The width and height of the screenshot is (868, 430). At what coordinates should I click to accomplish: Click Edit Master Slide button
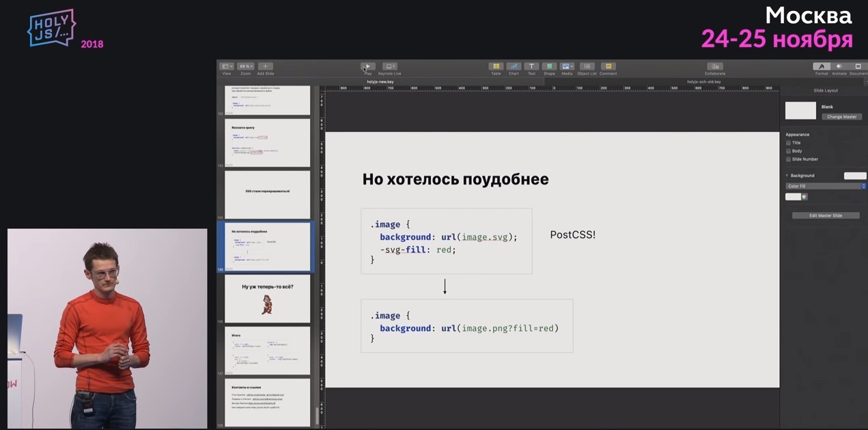pos(826,215)
